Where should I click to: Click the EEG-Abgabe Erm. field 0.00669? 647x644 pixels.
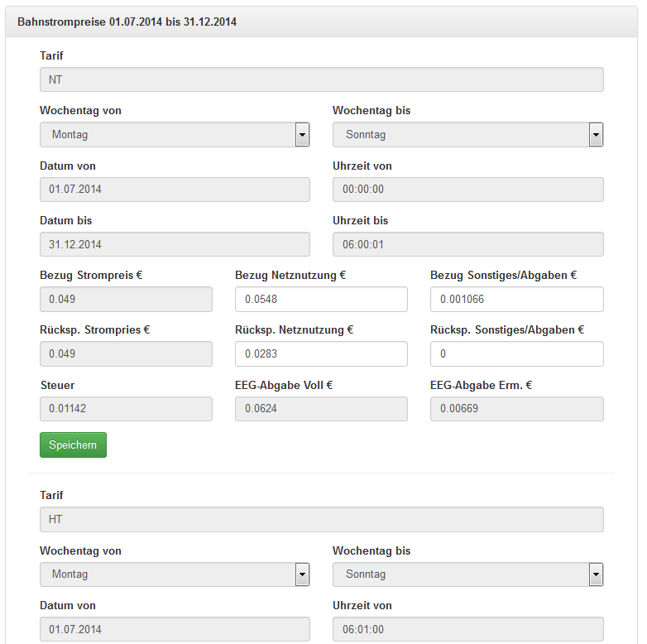[x=516, y=409]
